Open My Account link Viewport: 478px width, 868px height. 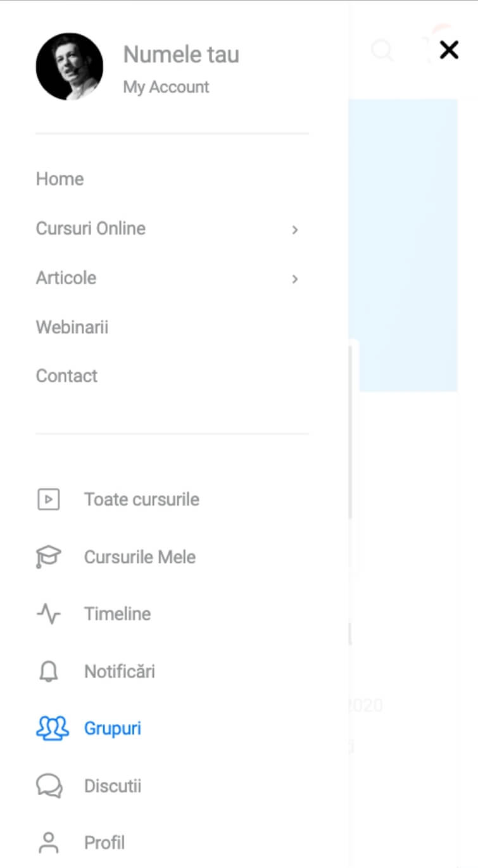click(x=165, y=87)
